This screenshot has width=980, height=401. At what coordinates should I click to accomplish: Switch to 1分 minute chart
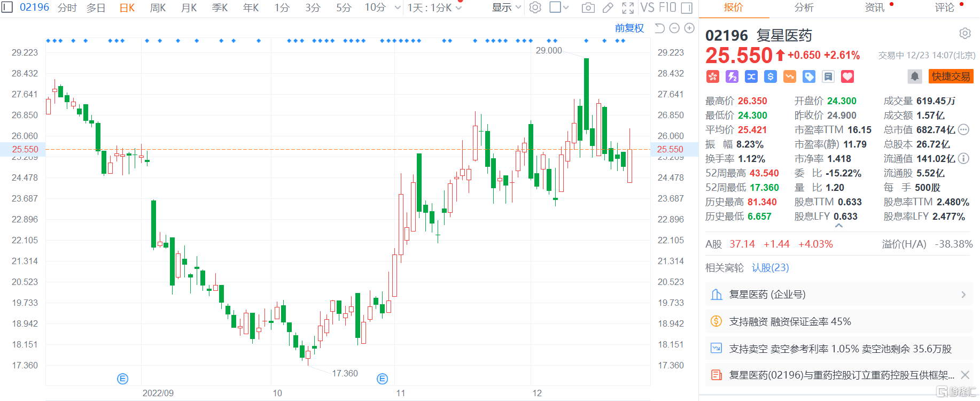pos(282,8)
